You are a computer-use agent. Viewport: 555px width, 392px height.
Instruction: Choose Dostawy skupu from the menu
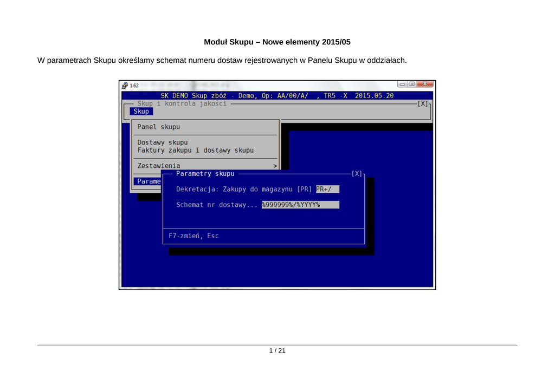coord(162,142)
